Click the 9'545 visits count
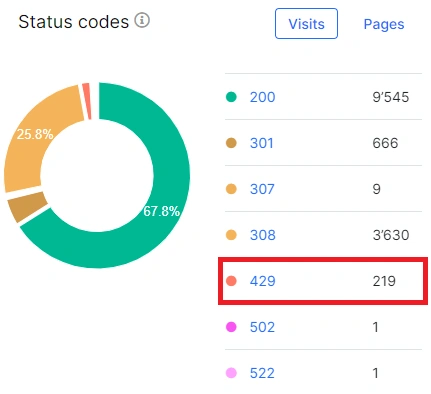The image size is (431, 394). coord(391,97)
